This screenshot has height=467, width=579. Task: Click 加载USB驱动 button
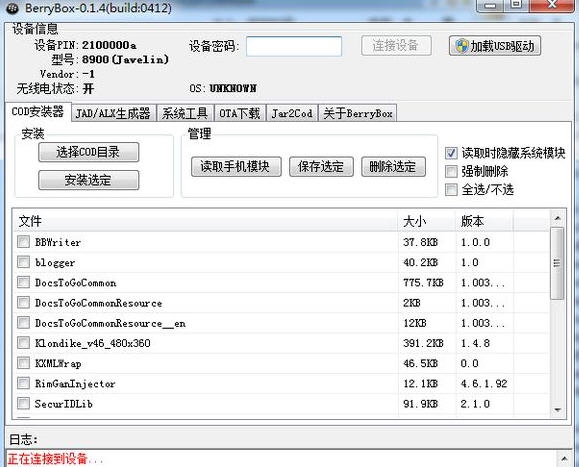click(495, 46)
